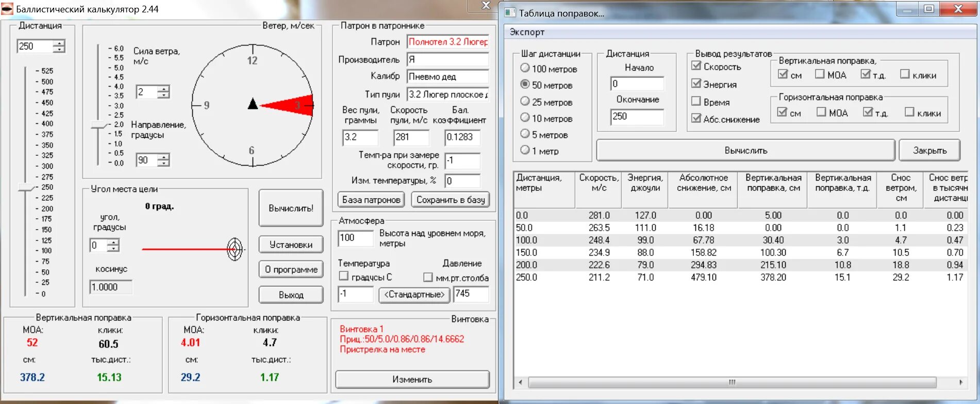Image resolution: width=980 pixels, height=404 pixels.
Task: Click the horizontal scrollbar left arrow
Action: pos(521,382)
